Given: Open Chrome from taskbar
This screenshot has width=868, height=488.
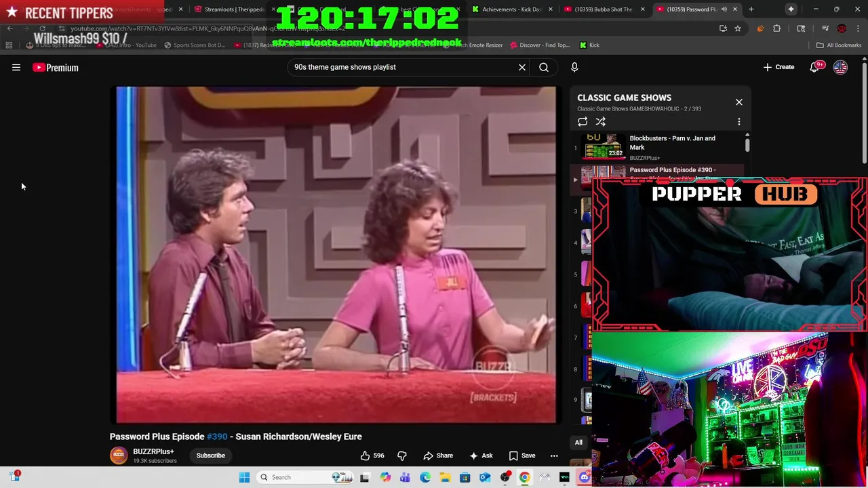Looking at the screenshot, I should pos(525,477).
